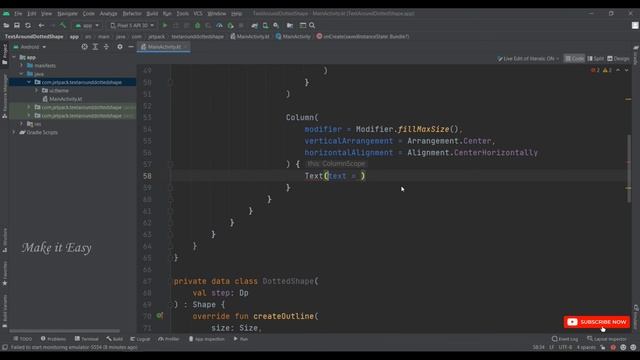Click the Expand All icon in Project panel
This screenshot has width=640, height=360.
(95, 47)
